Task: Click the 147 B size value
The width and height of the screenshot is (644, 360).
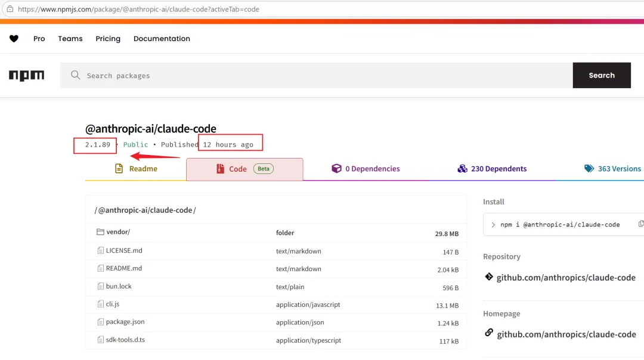Action: click(451, 252)
